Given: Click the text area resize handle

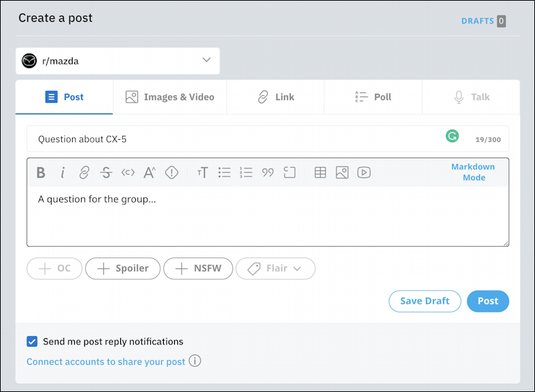Looking at the screenshot, I should (506, 243).
